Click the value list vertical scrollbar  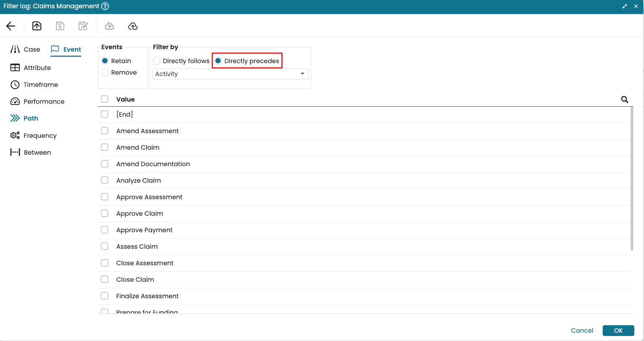[x=632, y=179]
